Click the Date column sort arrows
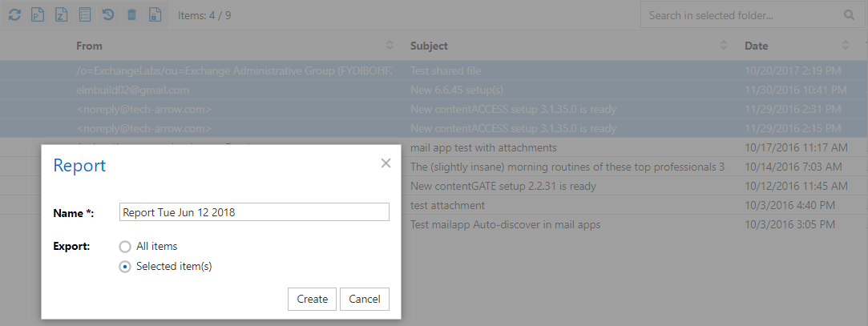868x326 pixels. pyautogui.click(x=846, y=46)
